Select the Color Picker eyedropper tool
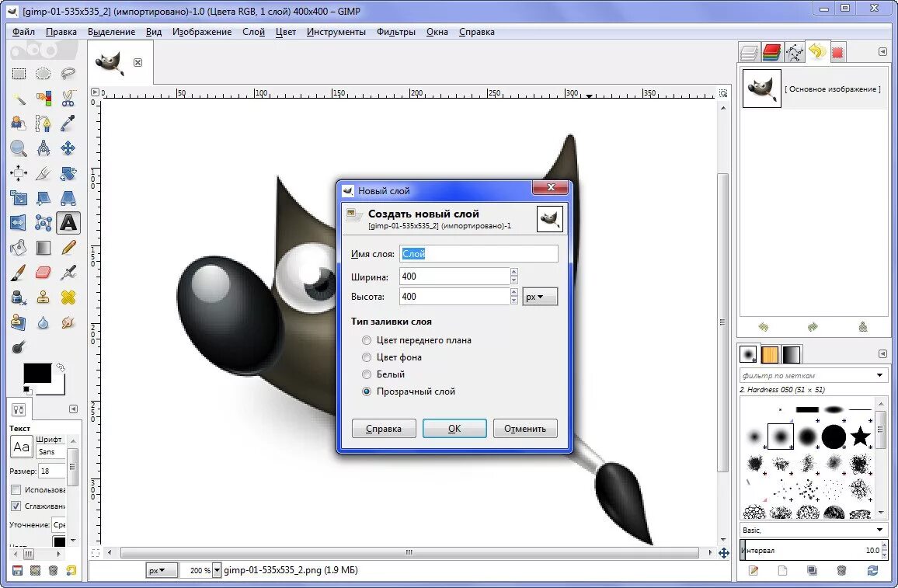 coord(68,123)
